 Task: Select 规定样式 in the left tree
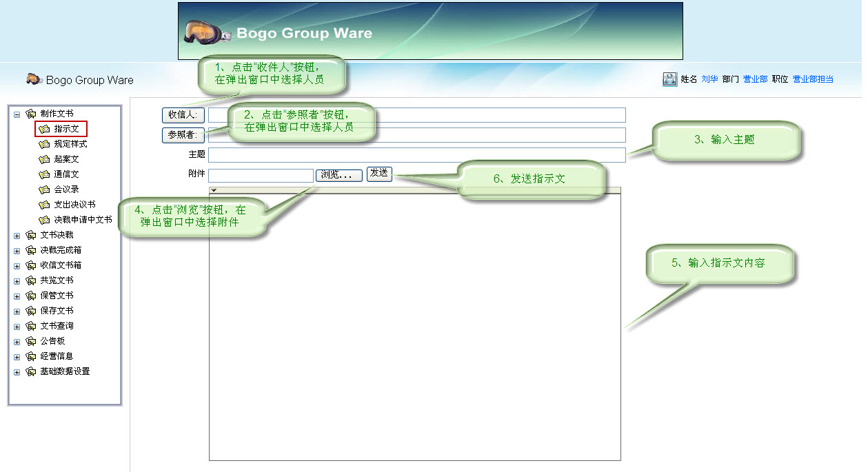[70, 144]
